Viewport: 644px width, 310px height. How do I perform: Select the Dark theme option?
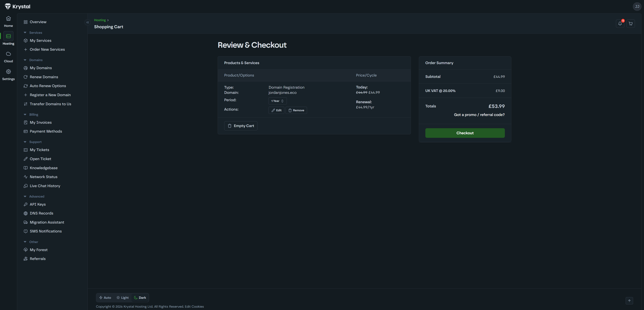(140, 298)
